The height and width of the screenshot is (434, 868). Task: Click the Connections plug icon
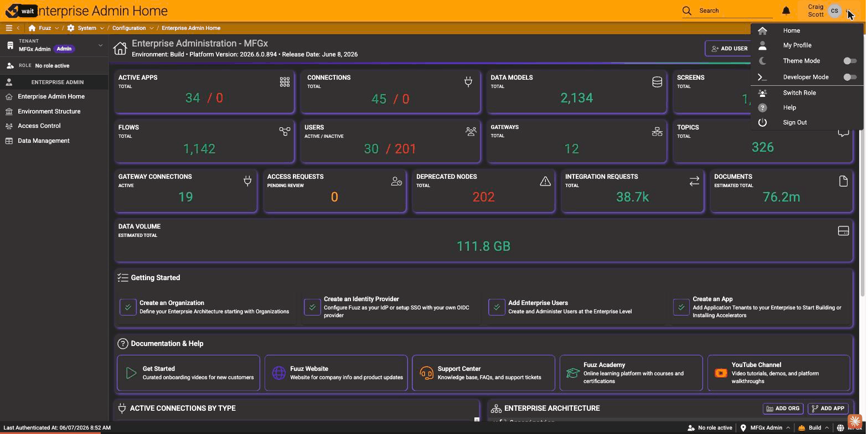[x=468, y=82]
